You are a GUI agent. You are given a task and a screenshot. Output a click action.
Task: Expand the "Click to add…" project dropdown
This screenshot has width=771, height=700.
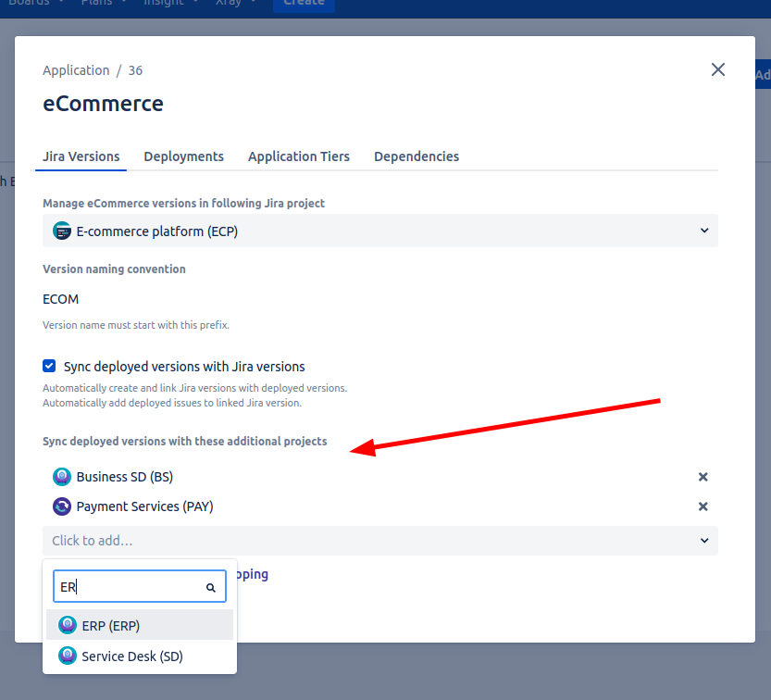pyautogui.click(x=379, y=541)
